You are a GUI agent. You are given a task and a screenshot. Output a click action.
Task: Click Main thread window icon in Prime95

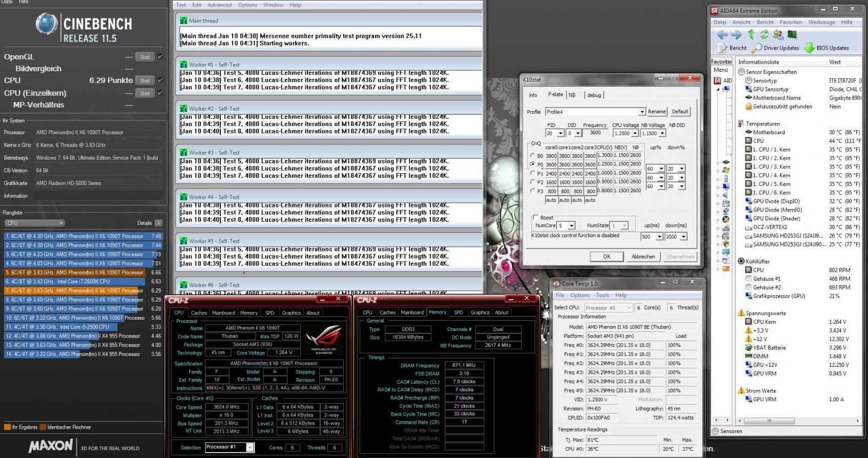point(183,20)
